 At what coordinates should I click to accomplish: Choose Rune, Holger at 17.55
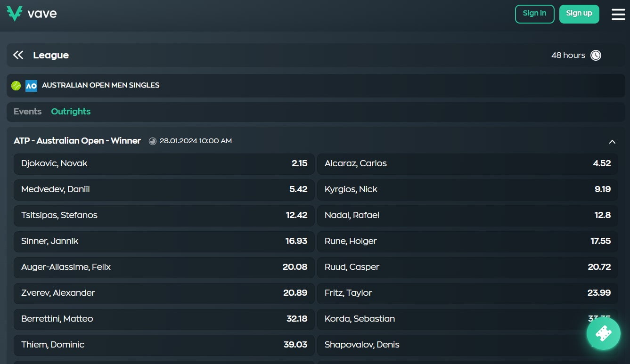click(x=467, y=241)
